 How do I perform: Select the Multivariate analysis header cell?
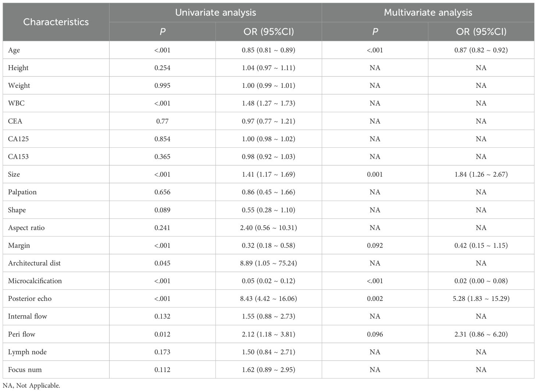click(x=428, y=12)
